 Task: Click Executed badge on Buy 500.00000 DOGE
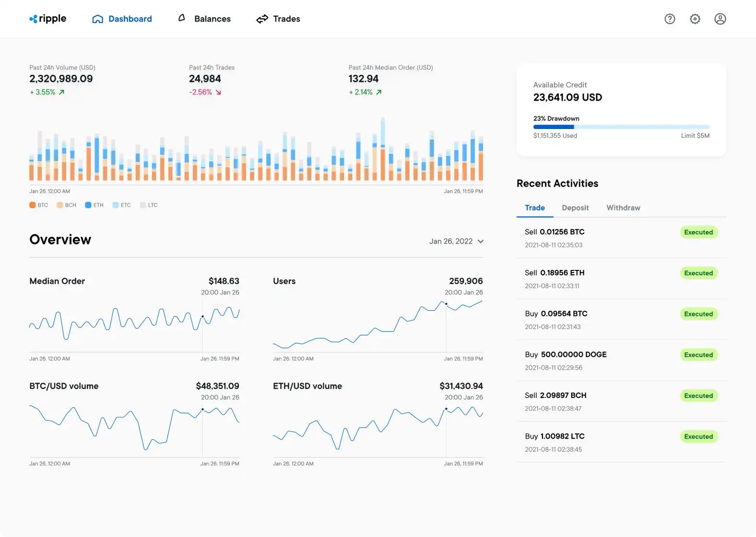(698, 355)
